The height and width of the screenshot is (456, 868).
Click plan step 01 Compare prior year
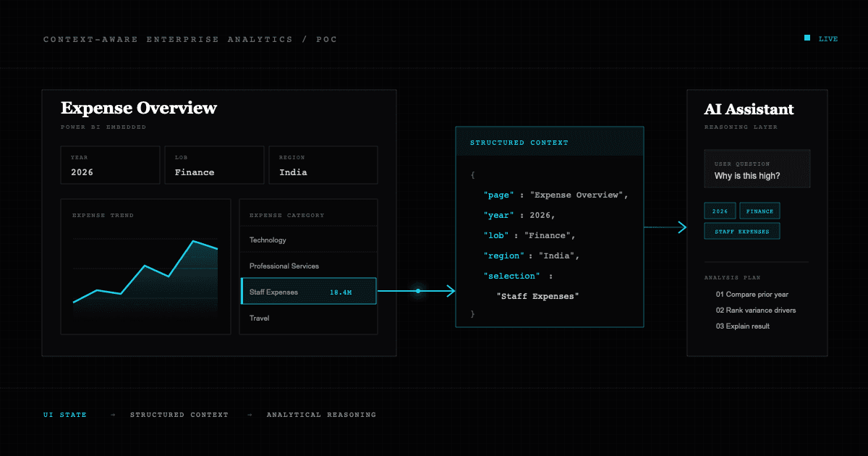[752, 295]
